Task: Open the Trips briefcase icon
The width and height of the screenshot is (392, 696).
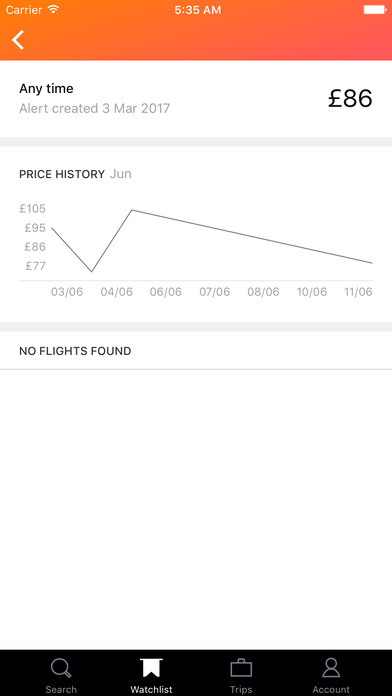Action: point(241,668)
